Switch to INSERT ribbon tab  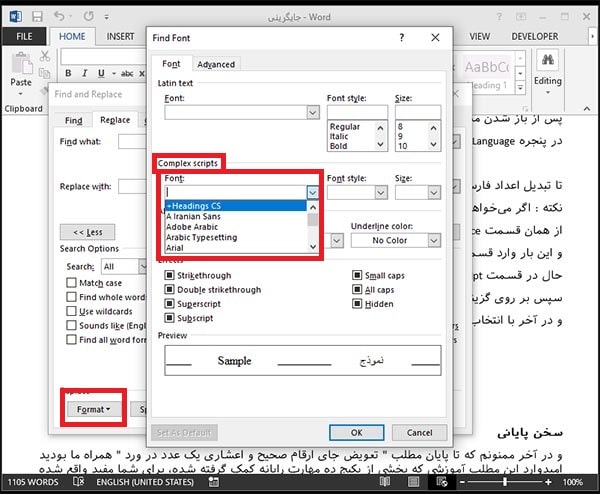[x=121, y=36]
